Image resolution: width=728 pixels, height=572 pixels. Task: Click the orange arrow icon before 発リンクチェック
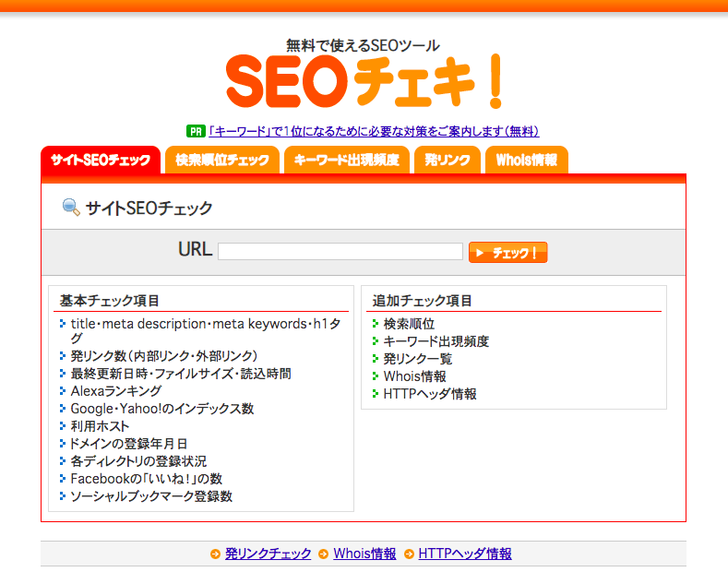pos(215,554)
